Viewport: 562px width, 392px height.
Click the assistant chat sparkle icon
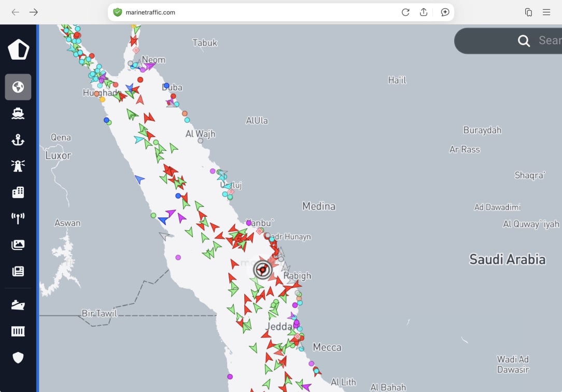[445, 12]
